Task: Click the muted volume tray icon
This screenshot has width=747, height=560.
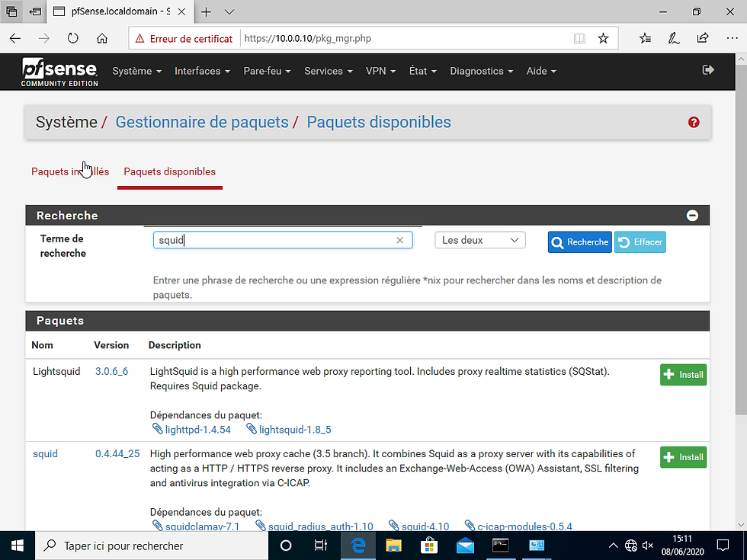Action: pos(648,546)
